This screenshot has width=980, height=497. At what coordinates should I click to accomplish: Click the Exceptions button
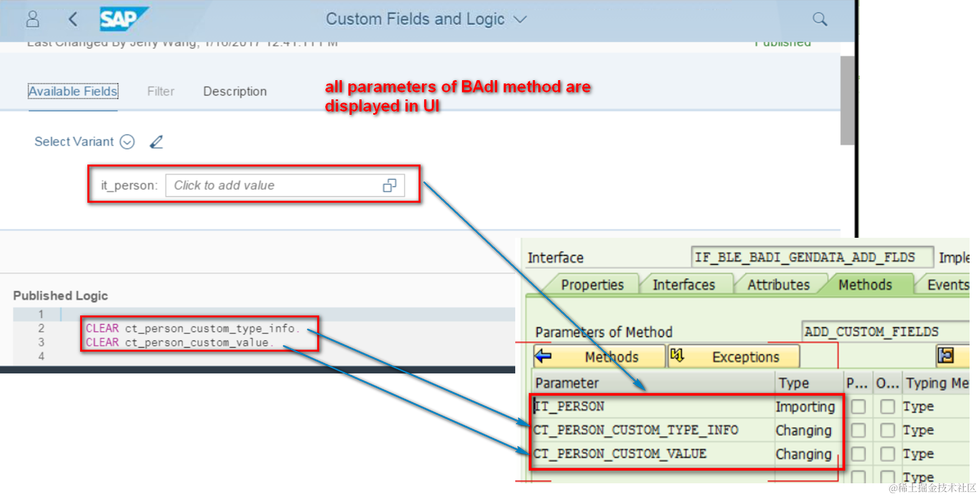[x=734, y=357]
